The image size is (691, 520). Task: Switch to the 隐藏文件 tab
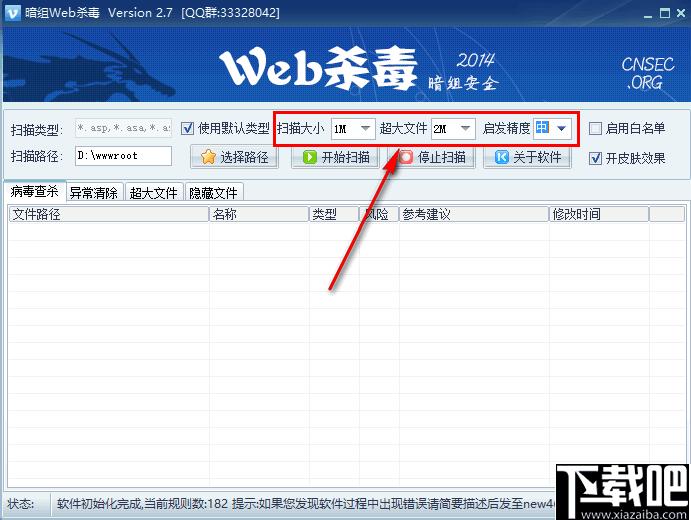(x=213, y=193)
